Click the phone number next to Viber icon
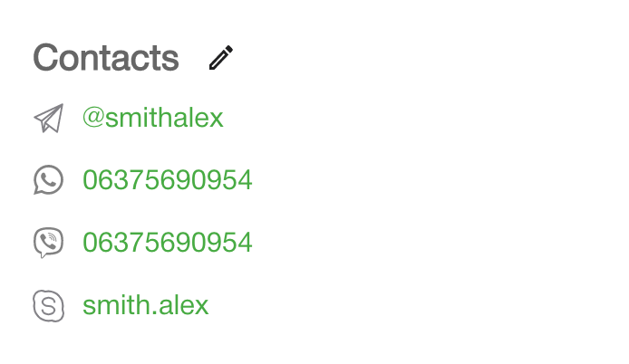 click(x=167, y=243)
